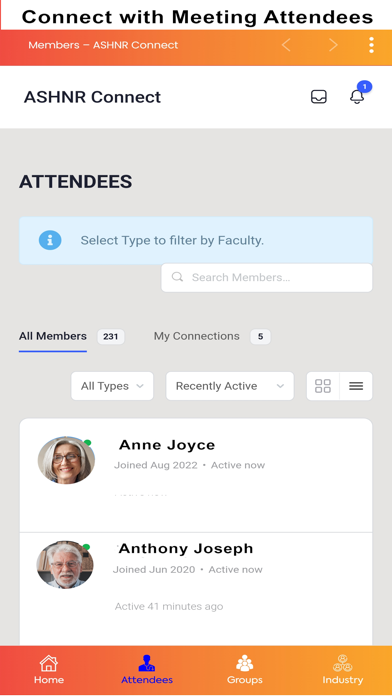Tap the forward arrow in header
Screen dimensions: 392x696
[x=333, y=45]
